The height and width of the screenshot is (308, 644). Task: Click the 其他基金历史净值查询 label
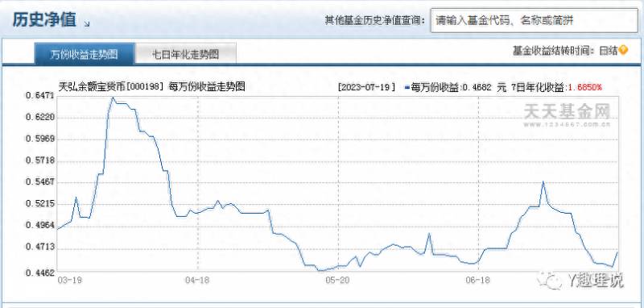pyautogui.click(x=375, y=21)
